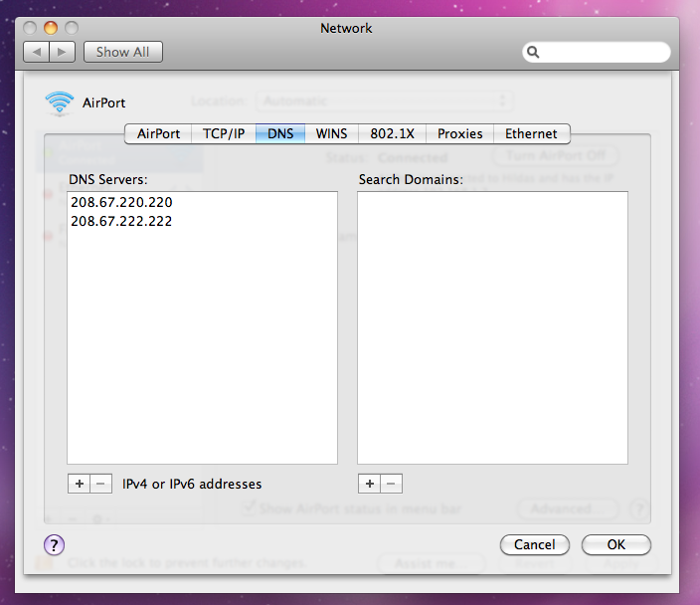
Task: Go to the Proxies tab
Action: click(x=459, y=134)
